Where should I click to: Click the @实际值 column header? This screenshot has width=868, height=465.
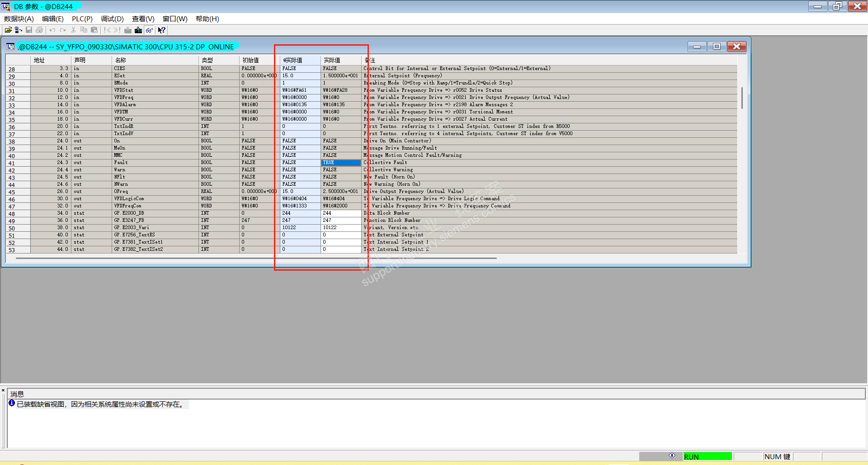[x=300, y=60]
